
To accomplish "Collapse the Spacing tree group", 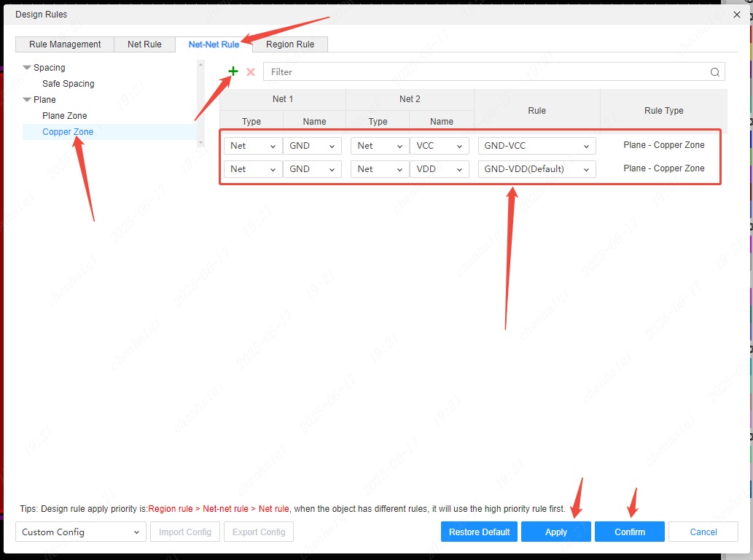I will (x=27, y=68).
